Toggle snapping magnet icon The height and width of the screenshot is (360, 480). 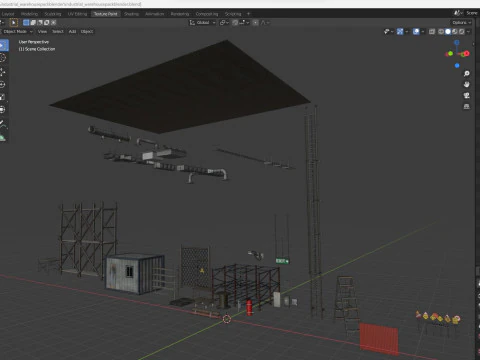tap(235, 23)
